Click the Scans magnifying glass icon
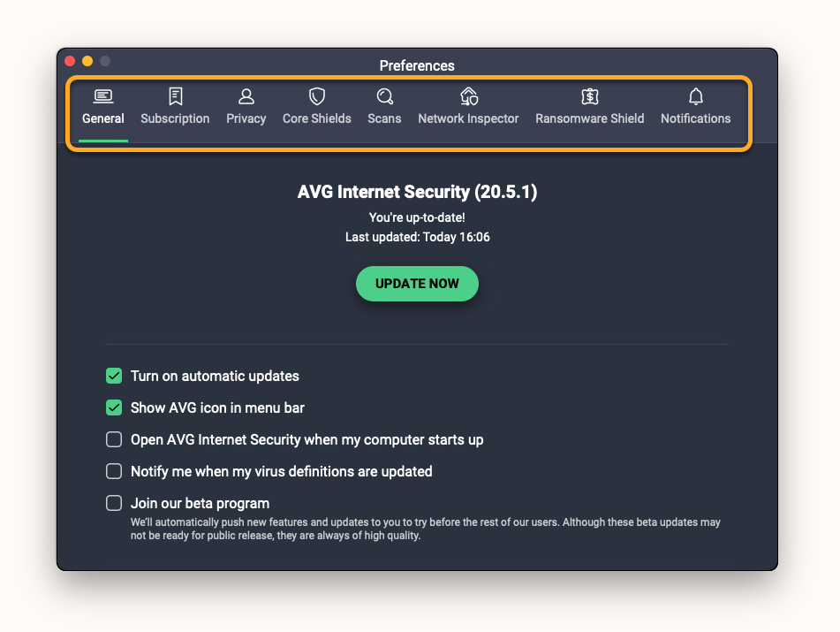840x632 pixels. tap(384, 96)
